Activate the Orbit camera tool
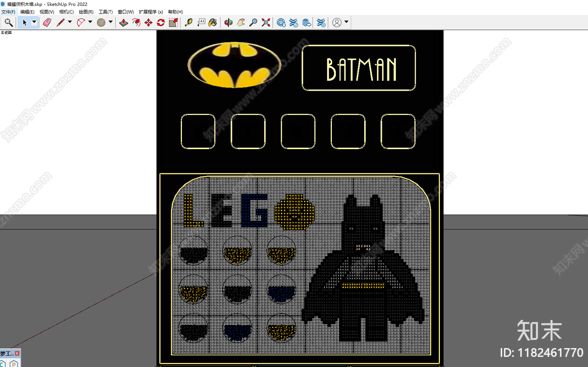The image size is (588, 367). pos(228,23)
